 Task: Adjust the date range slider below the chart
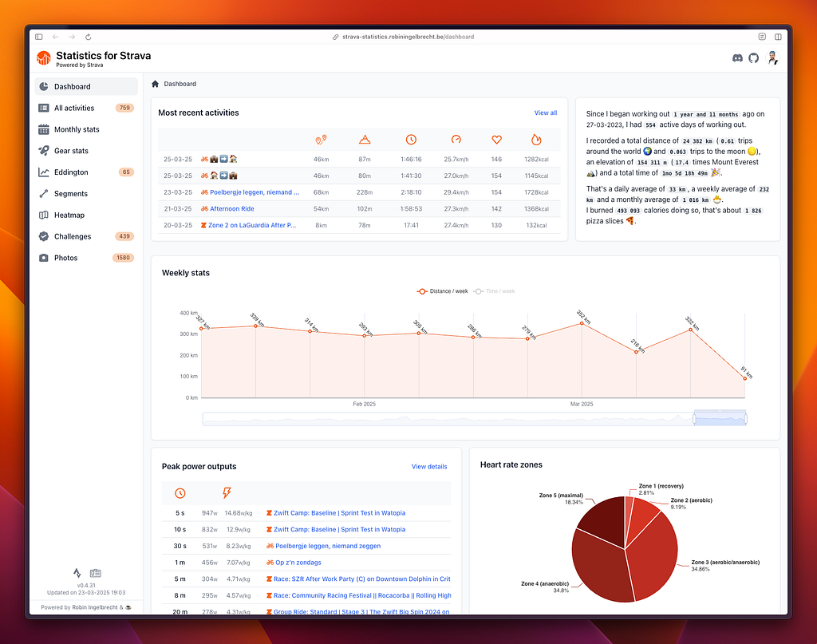720,417
